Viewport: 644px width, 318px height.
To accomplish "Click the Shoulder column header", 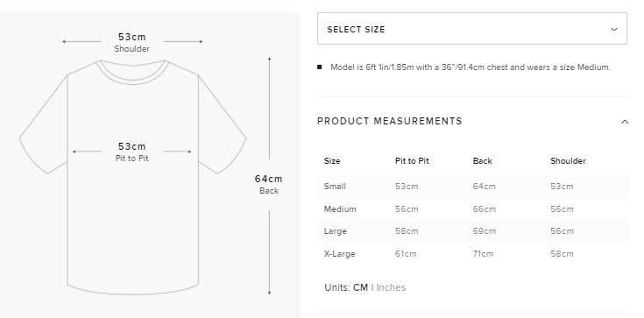I will click(568, 161).
